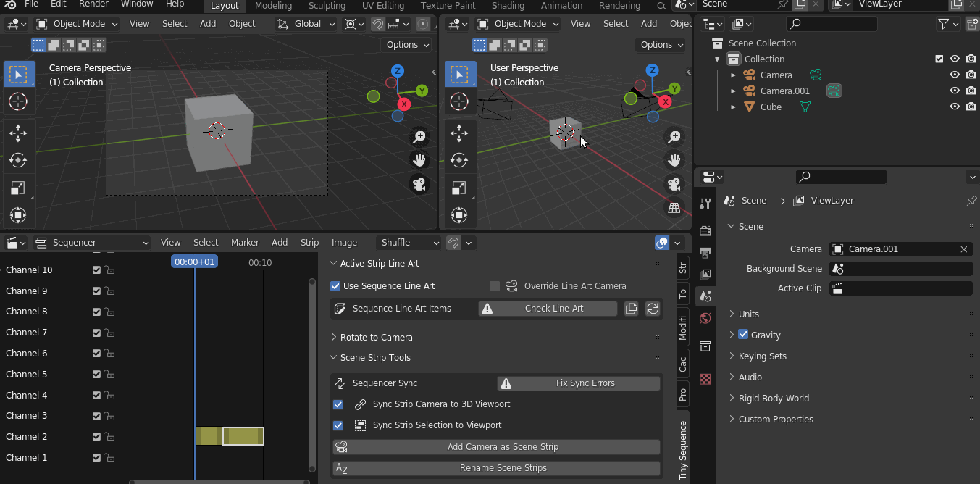The width and height of the screenshot is (980, 484).
Task: Click the refresh icon next to Sequence Line Art Items
Action: [x=653, y=308]
